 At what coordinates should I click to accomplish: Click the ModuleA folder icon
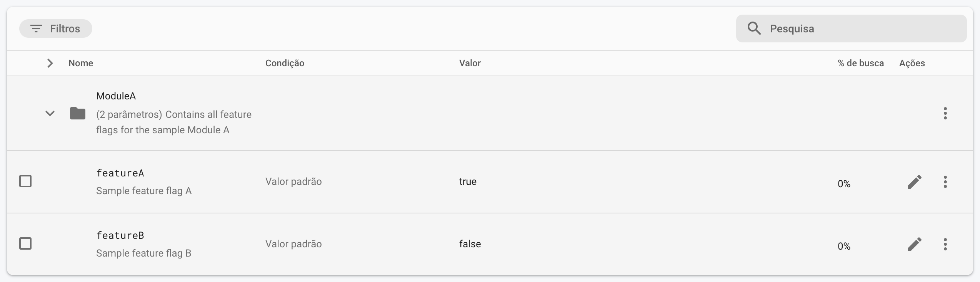point(77,113)
